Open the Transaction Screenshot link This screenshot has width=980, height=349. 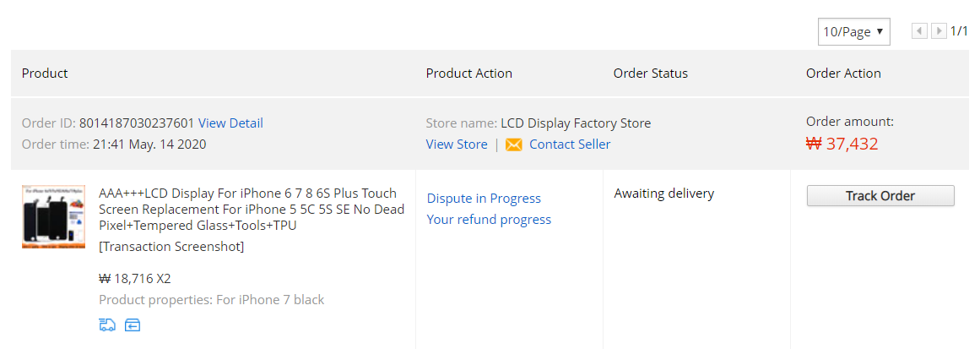(x=171, y=247)
